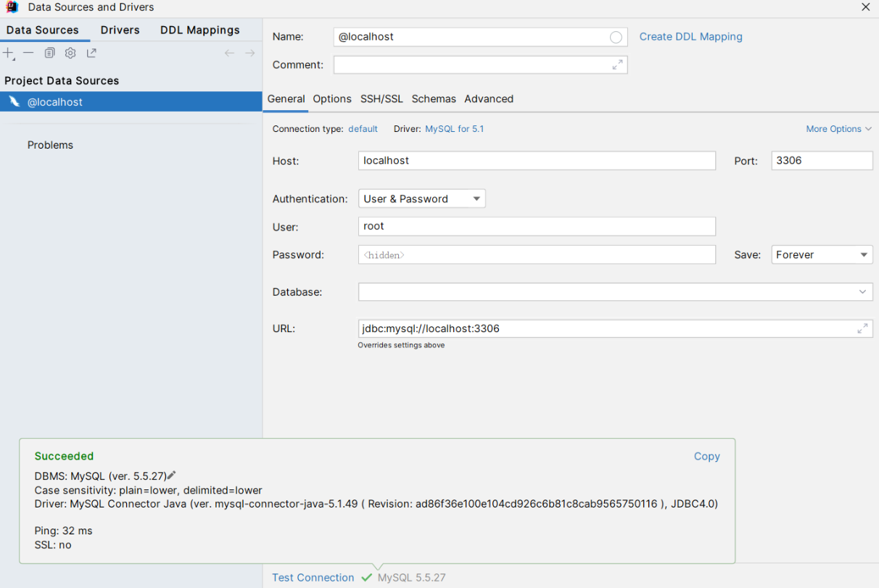The width and height of the screenshot is (879, 588).
Task: Switch to the Data Sources tab
Action: (43, 30)
